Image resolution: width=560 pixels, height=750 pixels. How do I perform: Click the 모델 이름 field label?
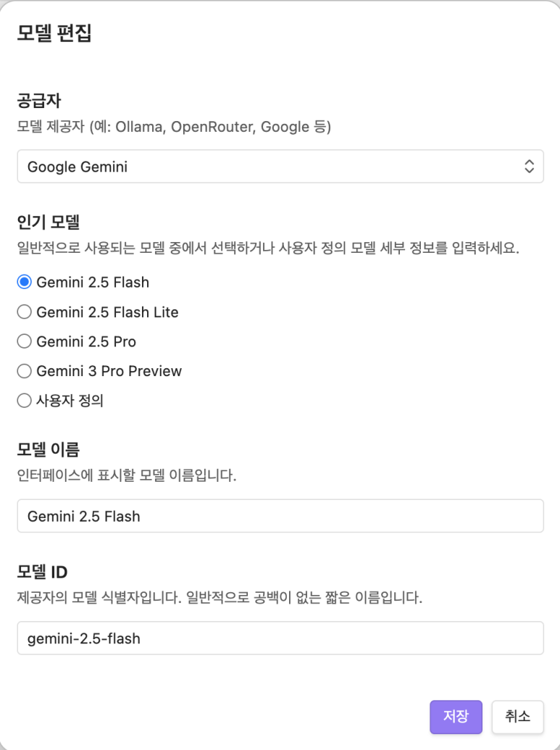48,449
